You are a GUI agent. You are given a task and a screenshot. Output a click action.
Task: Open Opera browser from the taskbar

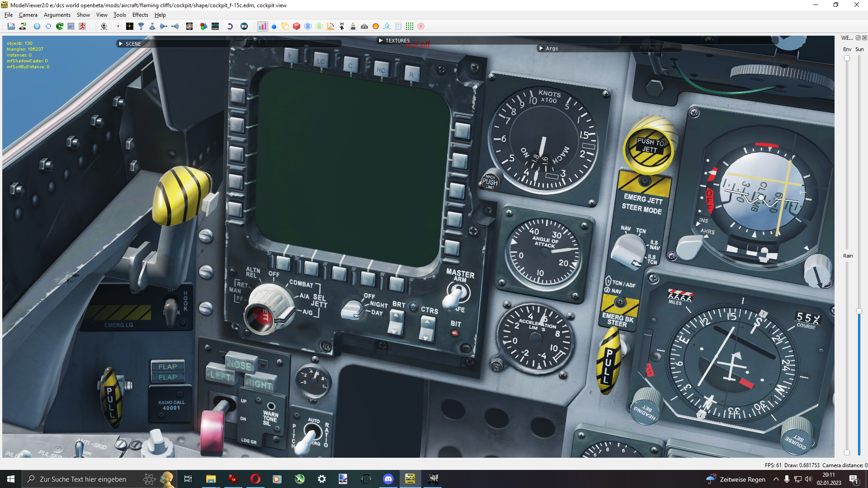[x=255, y=479]
